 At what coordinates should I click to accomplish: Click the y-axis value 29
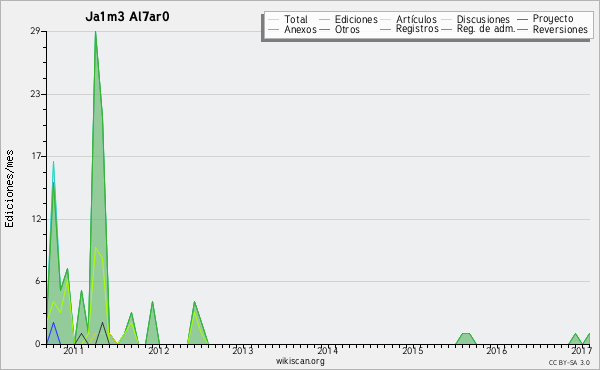click(36, 31)
